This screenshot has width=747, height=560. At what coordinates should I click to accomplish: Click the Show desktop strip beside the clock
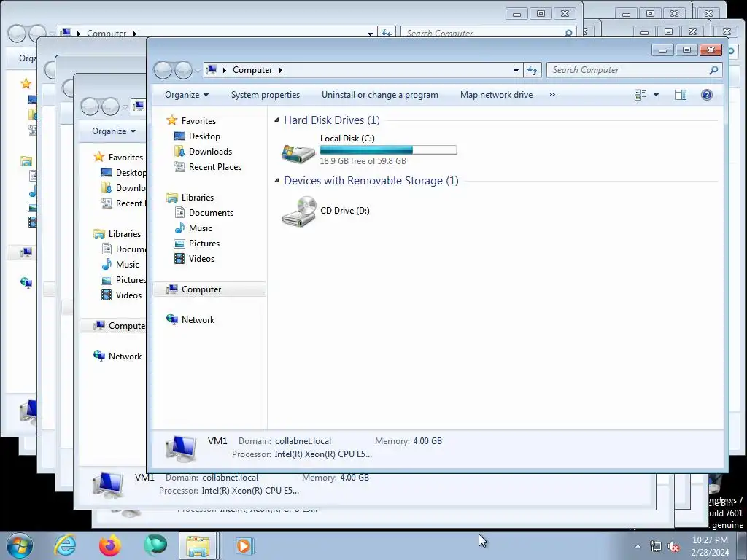tap(742, 545)
